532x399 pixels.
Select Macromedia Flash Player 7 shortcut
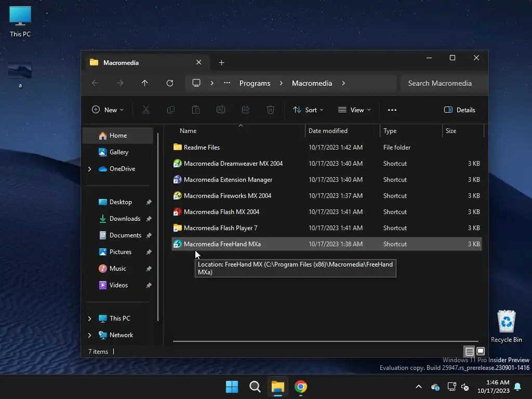tap(327, 228)
